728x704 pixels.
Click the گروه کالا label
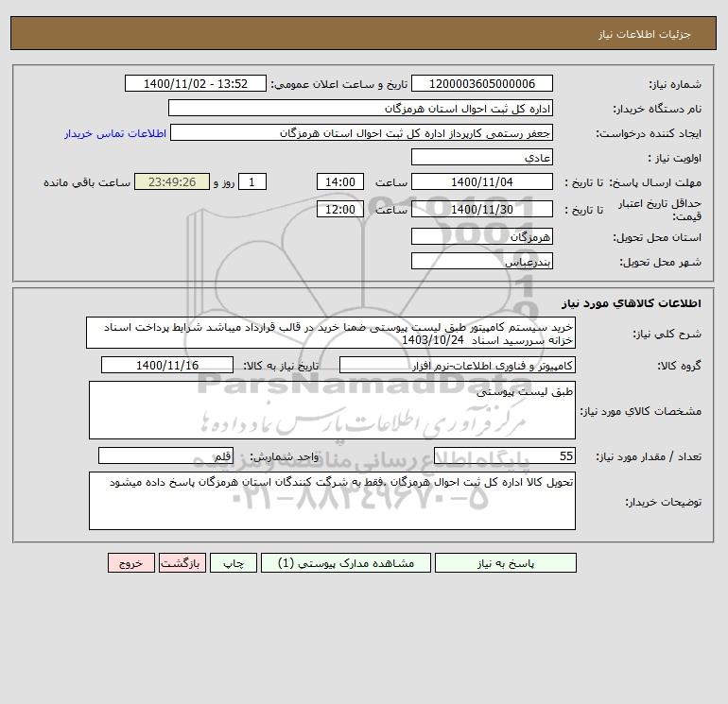[679, 366]
